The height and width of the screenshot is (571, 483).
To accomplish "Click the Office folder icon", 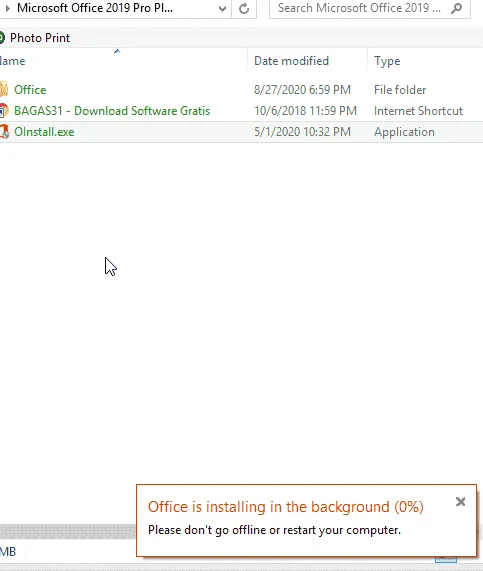I will pos(4,90).
